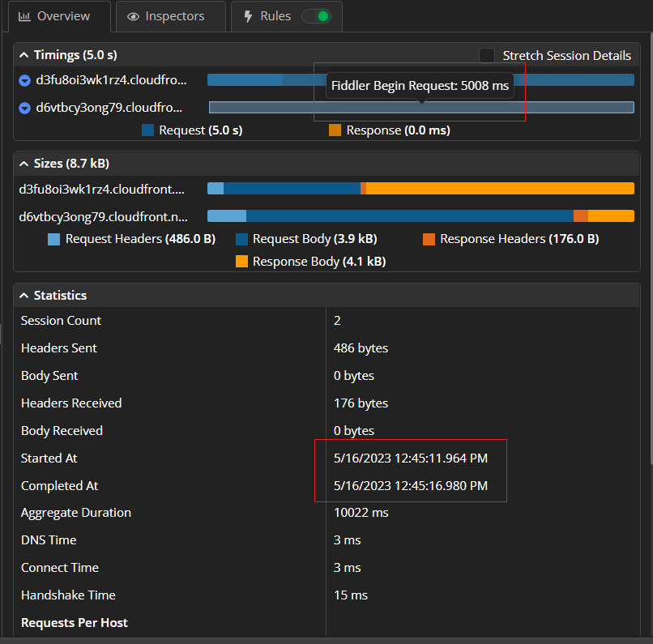Switch to the Inspectors tab
653x644 pixels.
click(x=171, y=16)
